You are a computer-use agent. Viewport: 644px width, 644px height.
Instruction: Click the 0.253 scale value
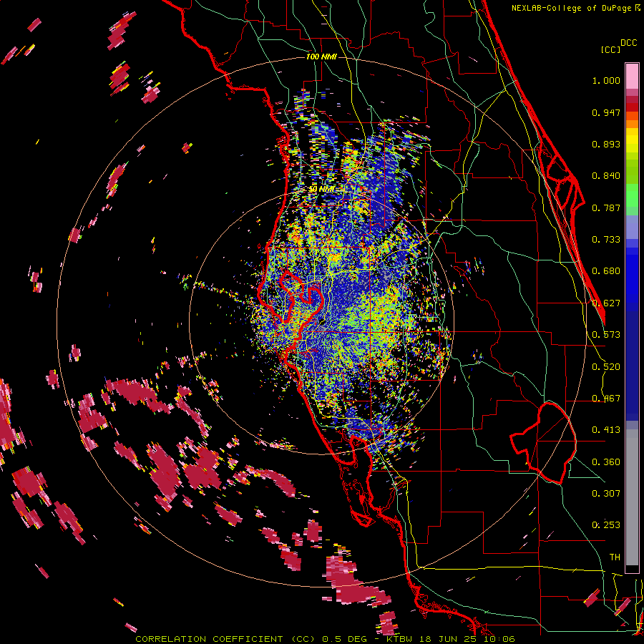coord(606,525)
